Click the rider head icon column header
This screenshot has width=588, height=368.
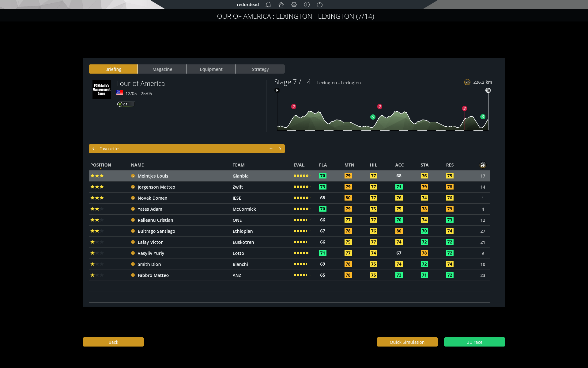483,165
